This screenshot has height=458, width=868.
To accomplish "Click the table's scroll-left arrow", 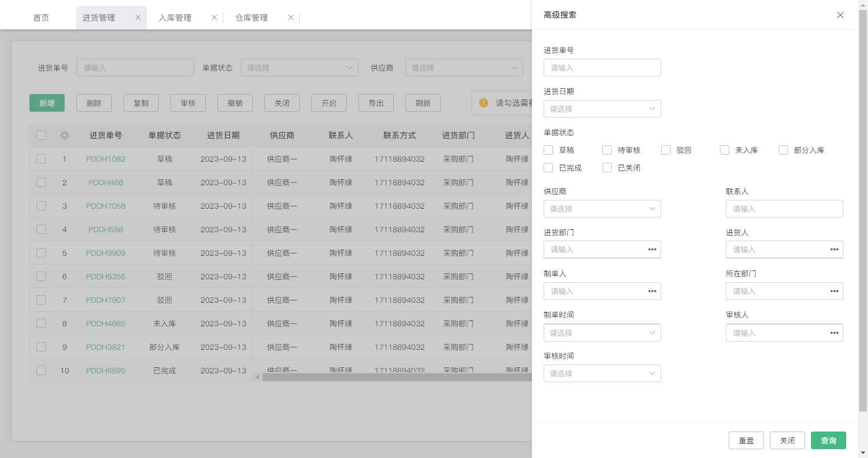I will pos(257,377).
